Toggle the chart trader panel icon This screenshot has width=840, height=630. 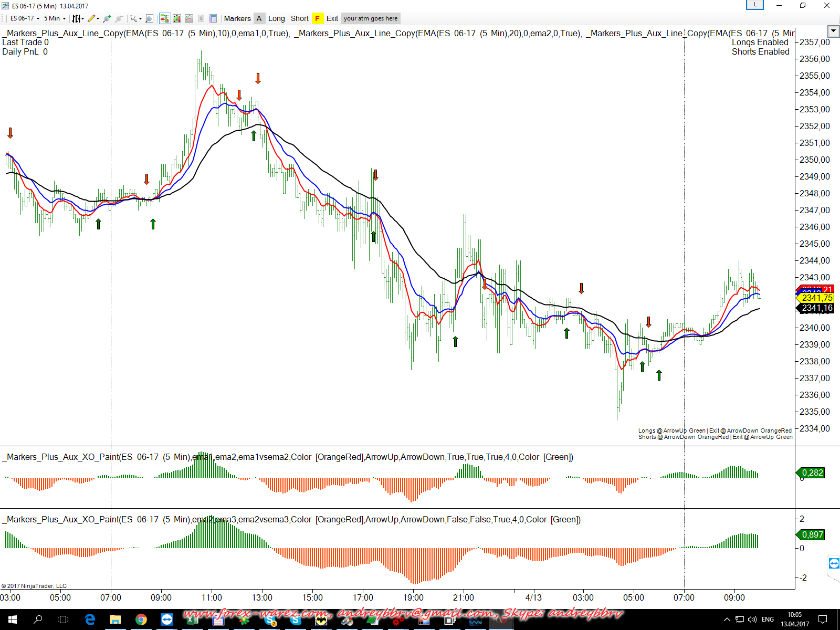[165, 18]
